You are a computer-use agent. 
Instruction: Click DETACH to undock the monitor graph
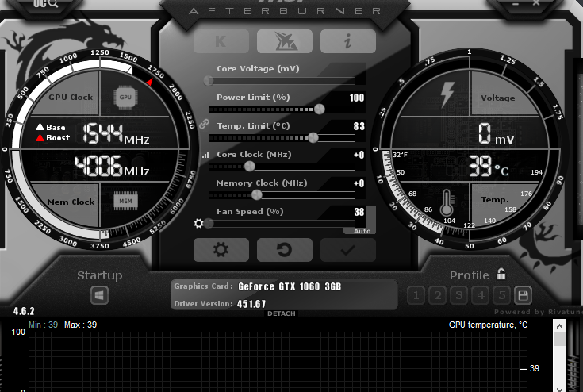point(281,313)
